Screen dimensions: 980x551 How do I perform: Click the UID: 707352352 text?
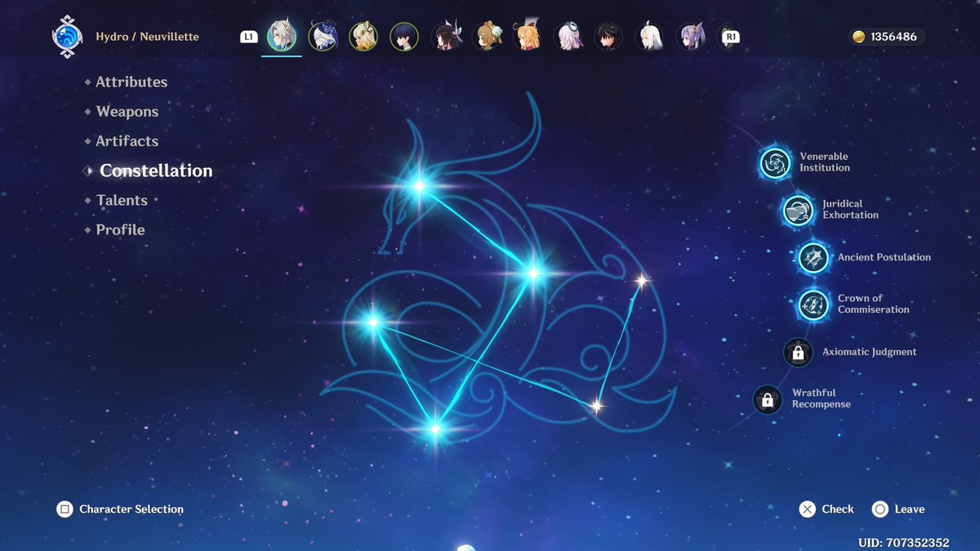(903, 542)
